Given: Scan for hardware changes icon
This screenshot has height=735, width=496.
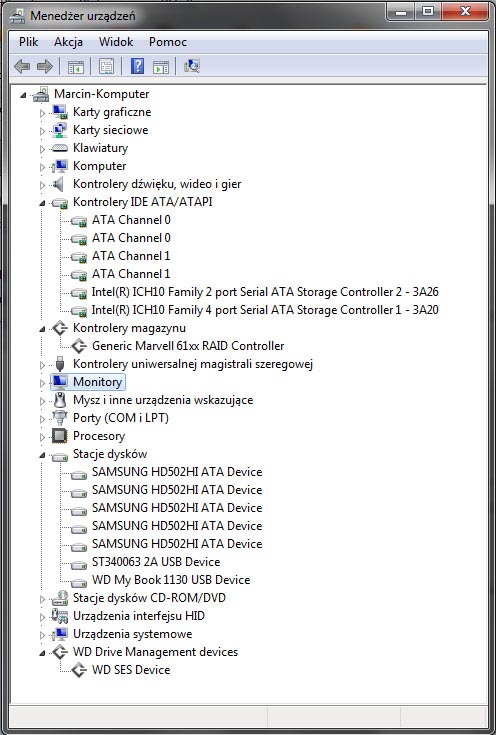Looking at the screenshot, I should [x=192, y=67].
